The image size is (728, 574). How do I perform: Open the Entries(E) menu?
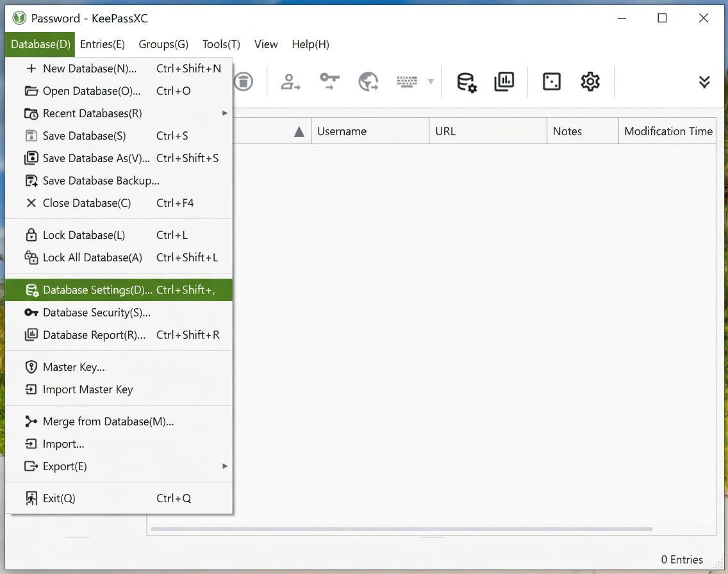tap(102, 44)
